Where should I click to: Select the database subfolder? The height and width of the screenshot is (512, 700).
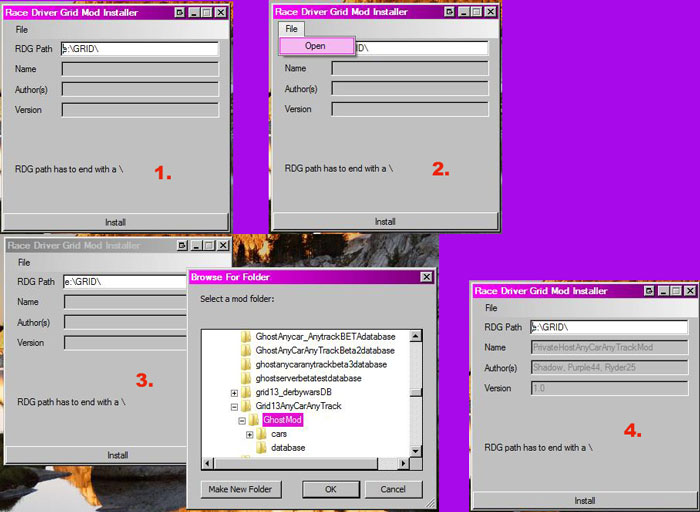(288, 448)
